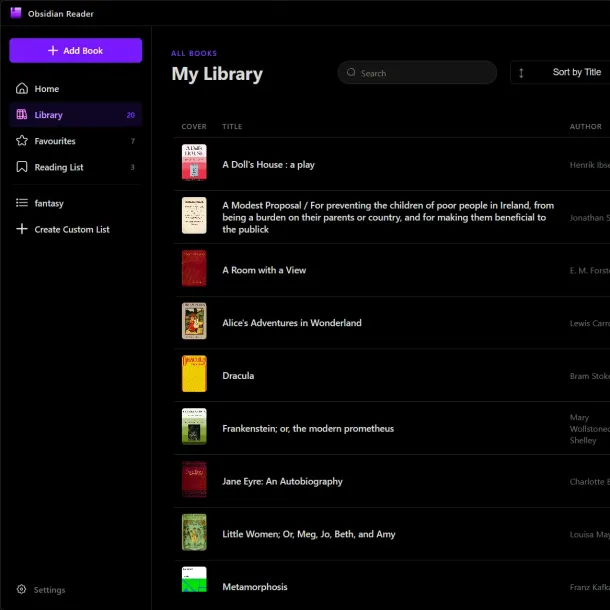Click the COVER column header
This screenshot has width=610, height=610.
[x=194, y=126]
